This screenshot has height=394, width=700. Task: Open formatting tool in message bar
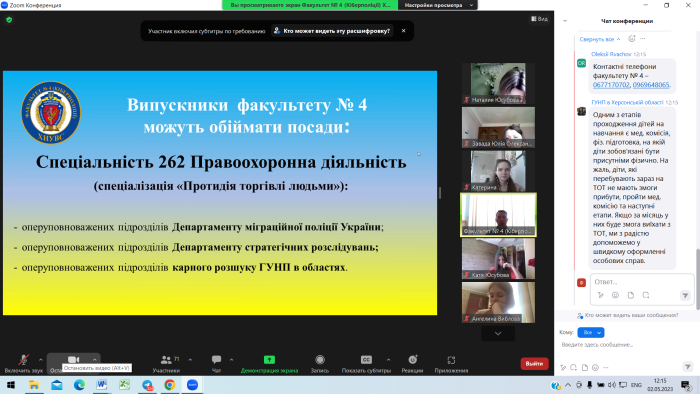click(563, 367)
